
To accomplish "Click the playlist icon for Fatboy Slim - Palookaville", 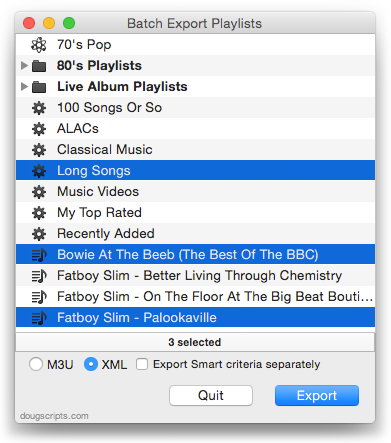I will click(39, 318).
